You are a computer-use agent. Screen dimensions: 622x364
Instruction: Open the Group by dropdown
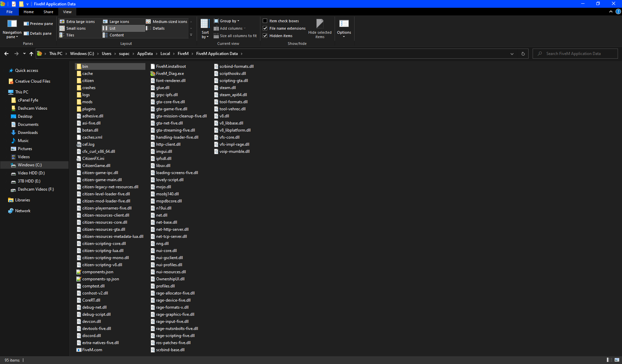pos(227,21)
